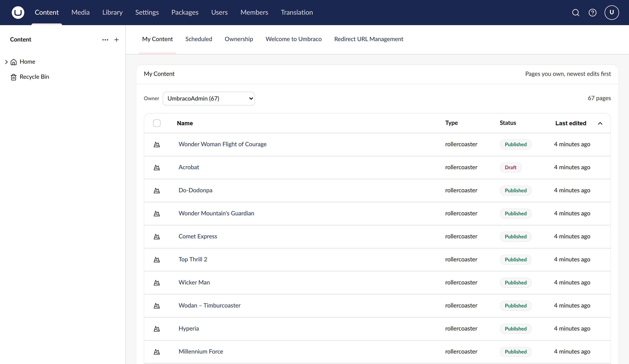The height and width of the screenshot is (364, 629).
Task: Click the Draft status badge for Acrobat
Action: coord(511,168)
